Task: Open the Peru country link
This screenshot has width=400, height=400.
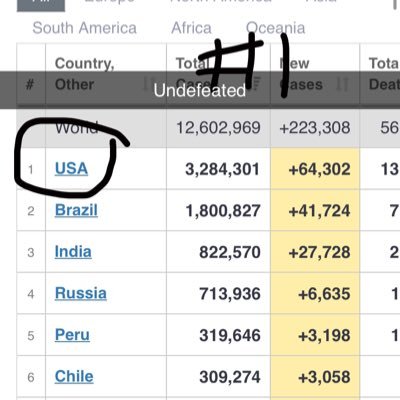Action: coord(72,335)
